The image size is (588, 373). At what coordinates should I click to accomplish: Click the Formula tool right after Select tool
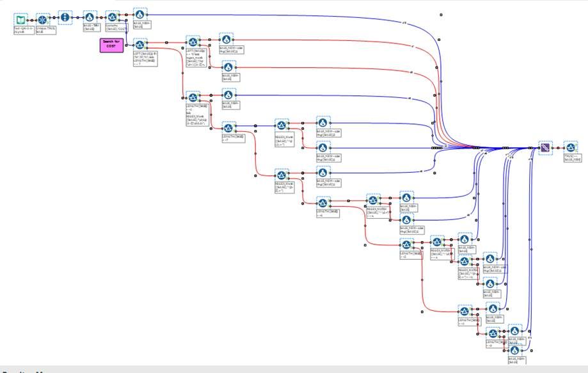(90, 18)
